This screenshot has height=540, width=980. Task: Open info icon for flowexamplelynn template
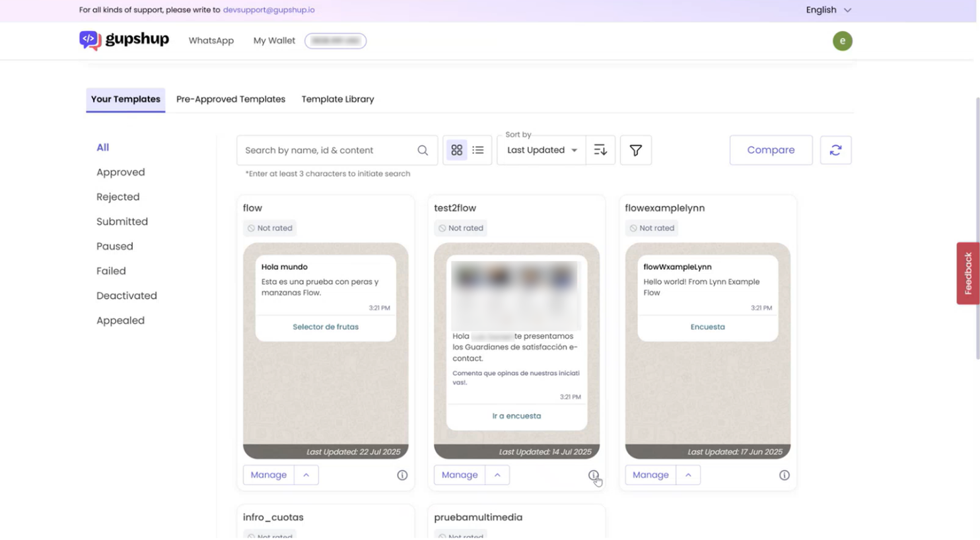[784, 475]
